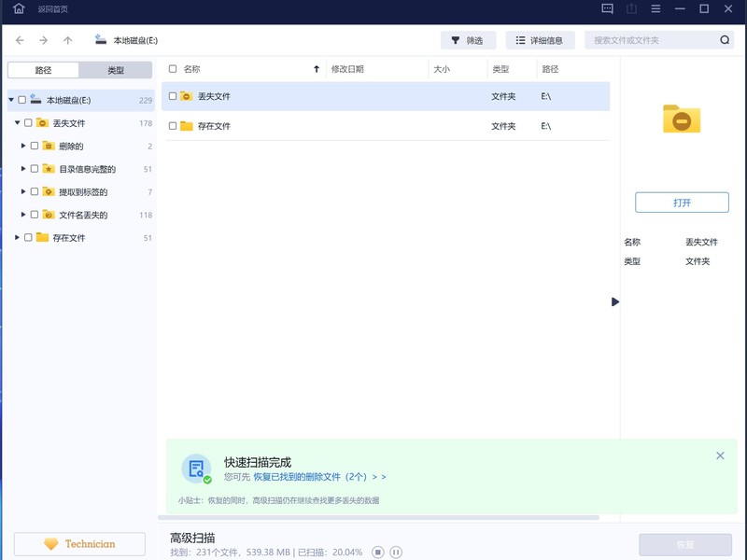Collapse the right preview panel arrow
The width and height of the screenshot is (747, 560).
[615, 301]
